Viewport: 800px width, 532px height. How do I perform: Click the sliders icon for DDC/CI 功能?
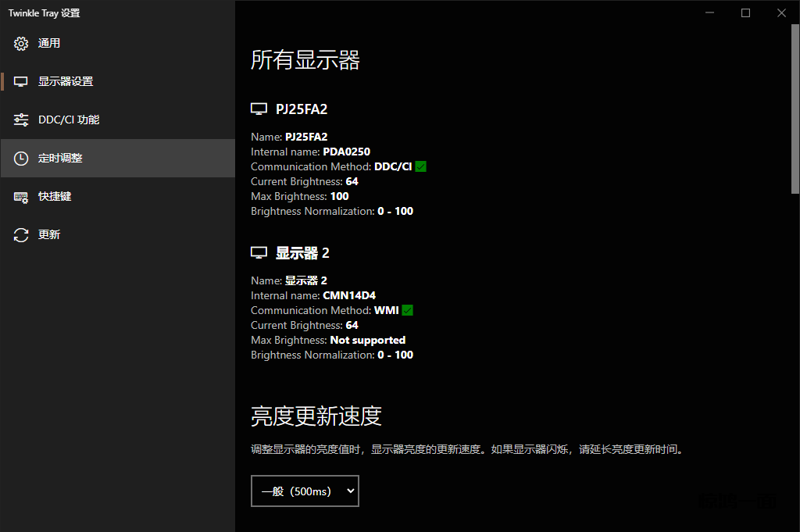coord(21,120)
